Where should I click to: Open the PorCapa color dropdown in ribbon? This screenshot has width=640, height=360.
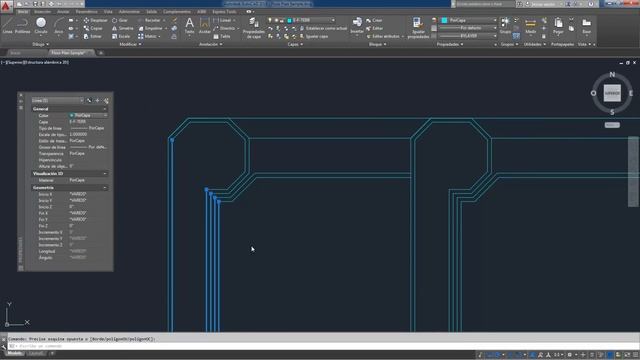469,20
